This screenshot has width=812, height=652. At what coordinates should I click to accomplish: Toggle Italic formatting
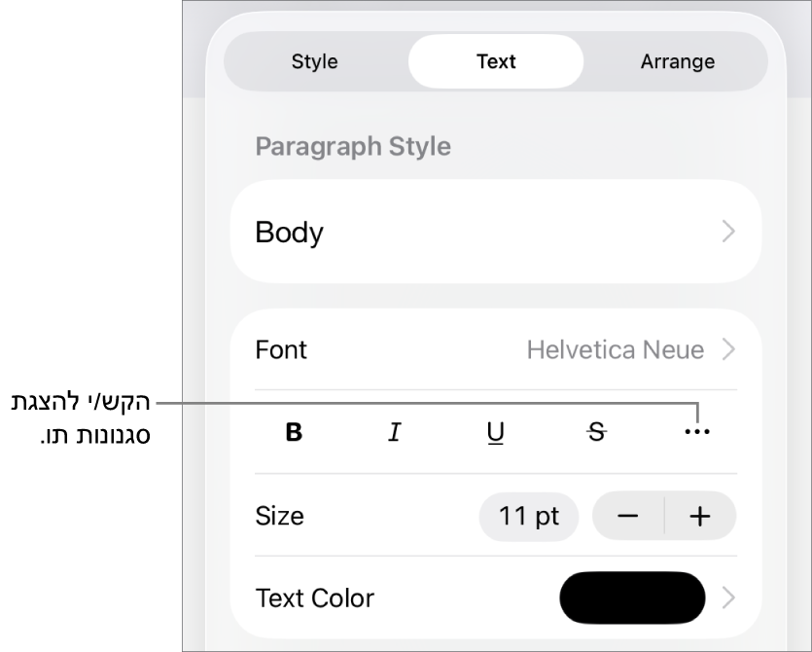(395, 432)
